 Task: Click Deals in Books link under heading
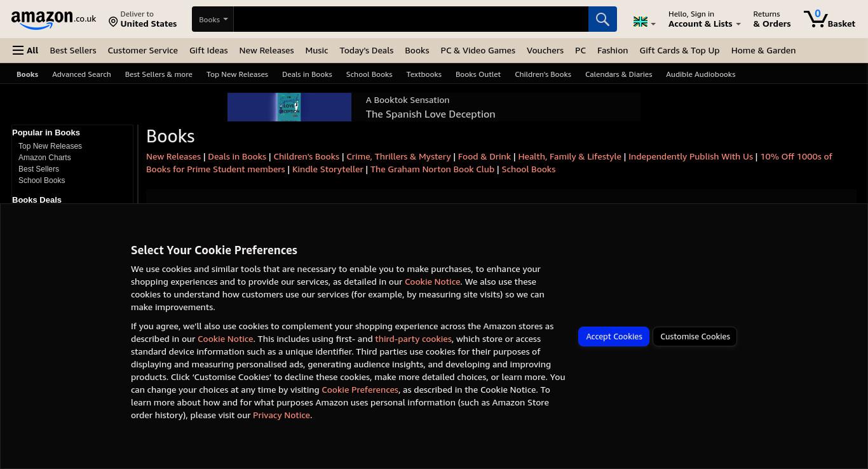(x=237, y=156)
